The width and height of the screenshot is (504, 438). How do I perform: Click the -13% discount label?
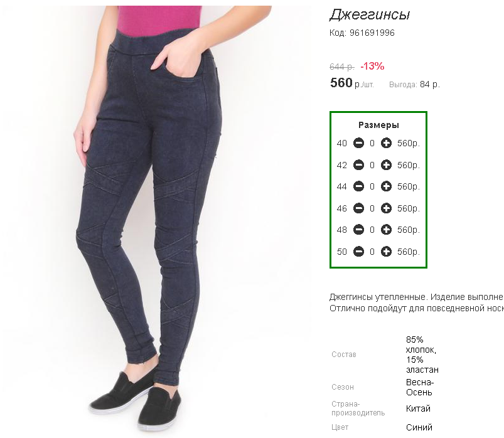click(x=372, y=66)
